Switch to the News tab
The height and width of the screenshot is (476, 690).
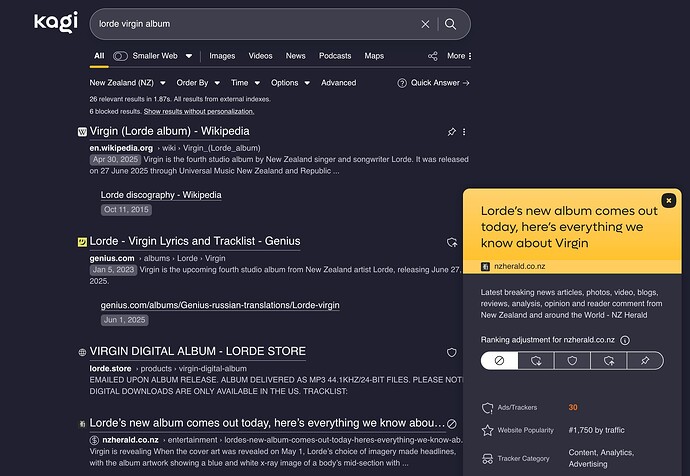[x=295, y=56]
